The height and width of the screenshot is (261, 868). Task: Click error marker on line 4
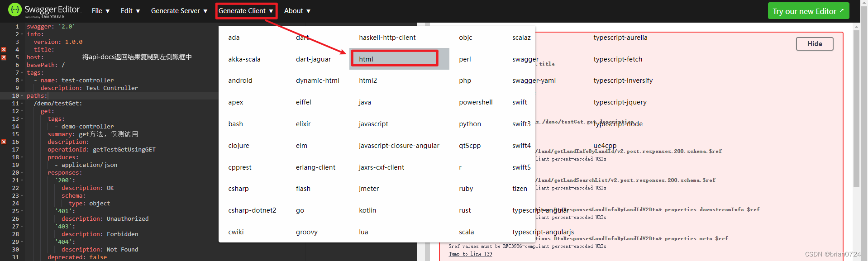4,50
